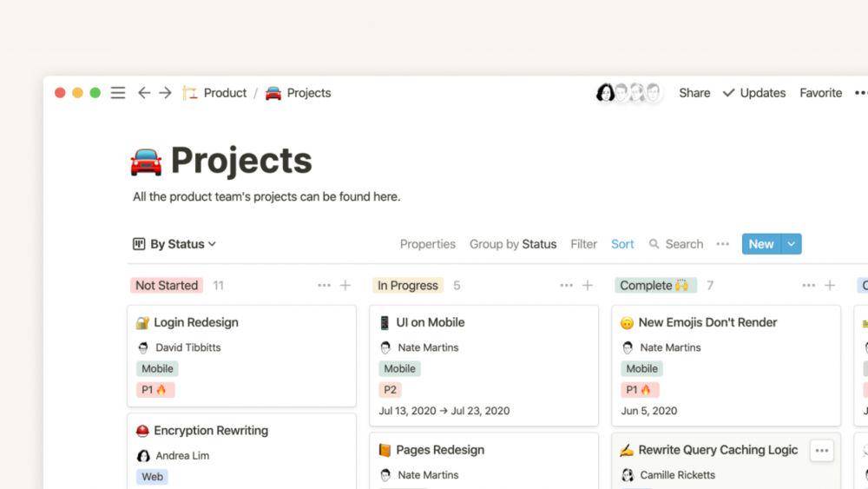Screen dimensions: 868x489
Task: Click Mobile tag on New Emojis card
Action: [641, 368]
